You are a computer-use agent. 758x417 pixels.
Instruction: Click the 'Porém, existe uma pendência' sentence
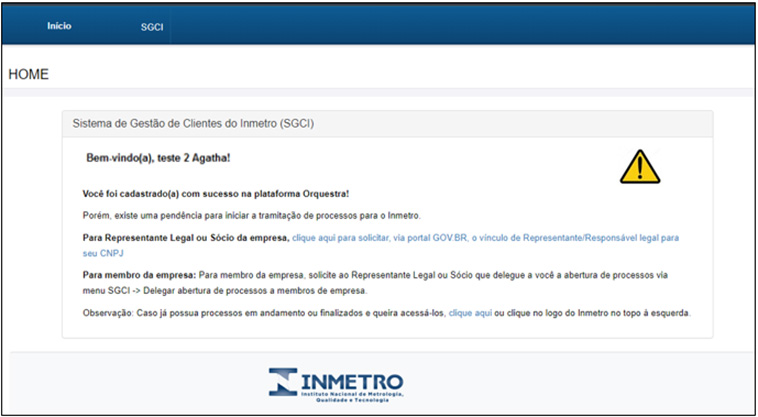click(x=250, y=216)
